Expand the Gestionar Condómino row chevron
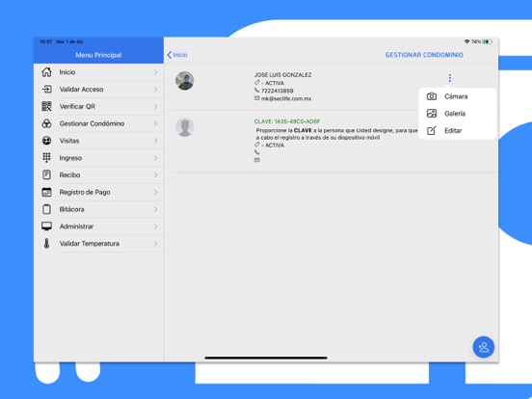The width and height of the screenshot is (532, 399). 155,123
